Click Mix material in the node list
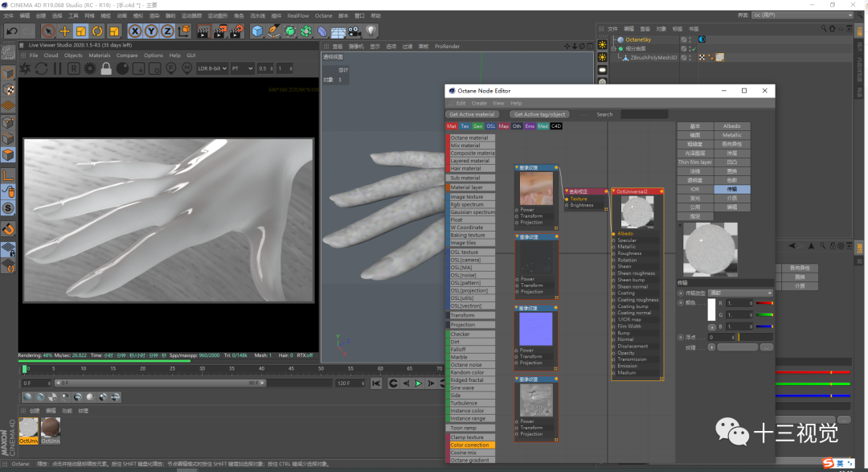The height and width of the screenshot is (472, 868). point(470,146)
